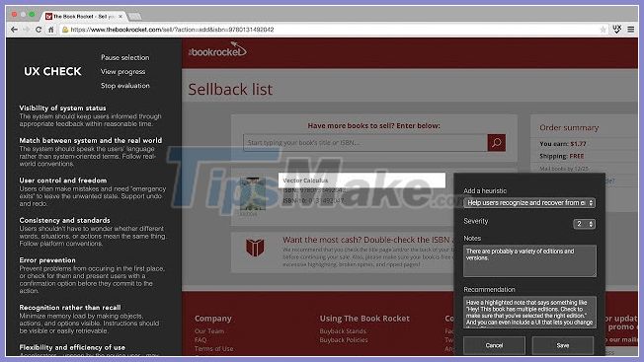Image resolution: width=644 pixels, height=362 pixels.
Task: Click the Sellback list heading
Action: (230, 90)
